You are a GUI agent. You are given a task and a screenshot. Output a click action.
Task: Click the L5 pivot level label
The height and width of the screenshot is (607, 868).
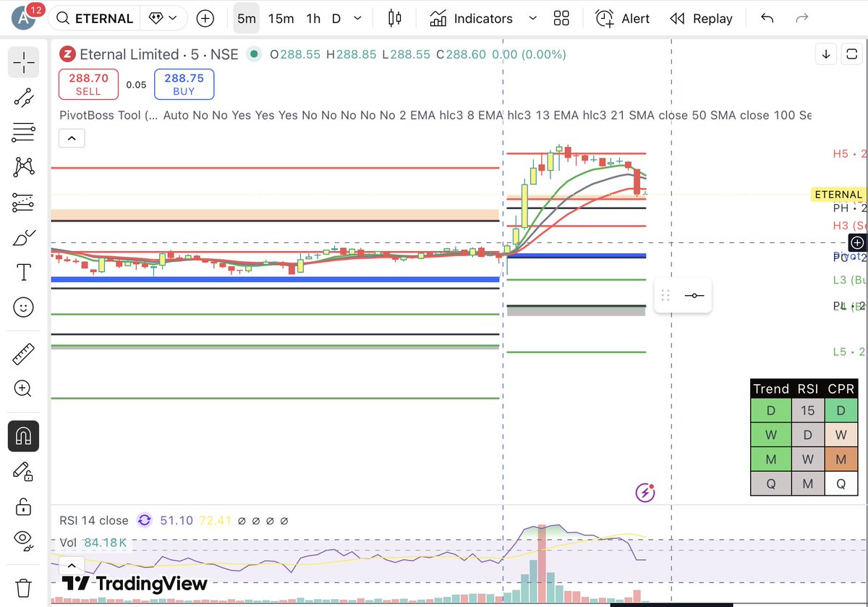tap(849, 352)
